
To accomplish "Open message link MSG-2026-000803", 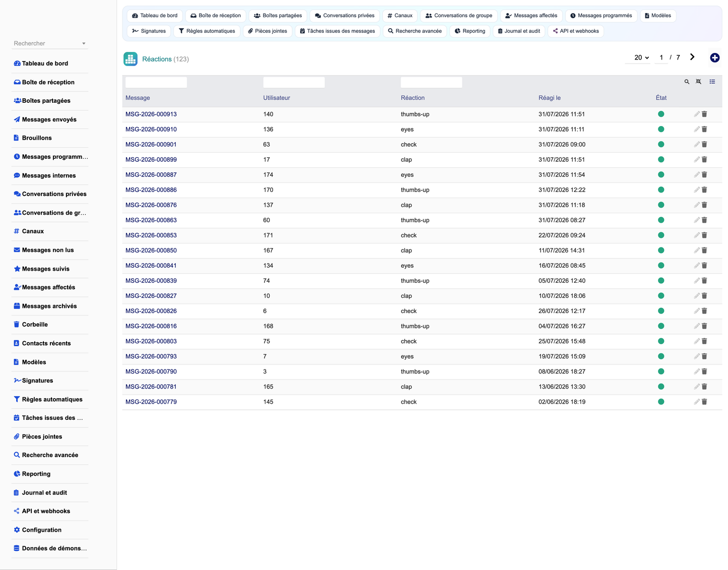I will click(x=151, y=341).
